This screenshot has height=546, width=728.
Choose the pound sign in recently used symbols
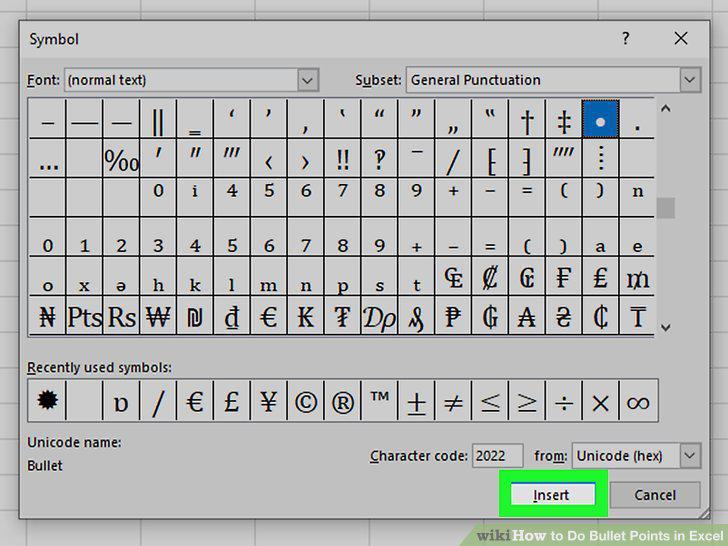[x=232, y=401]
